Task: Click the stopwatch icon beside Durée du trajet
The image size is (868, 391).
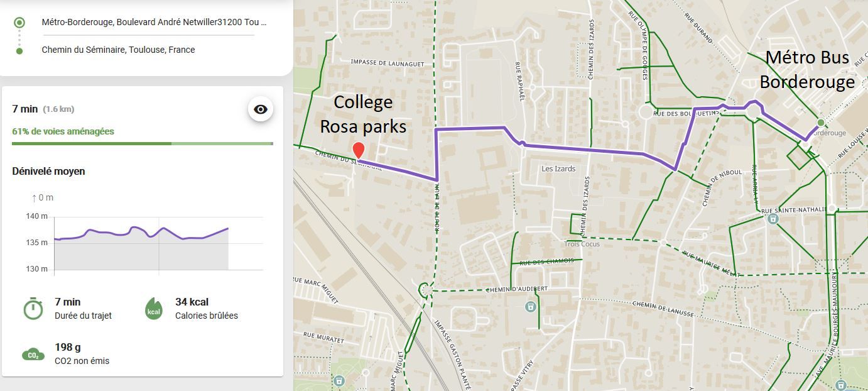Action: pos(33,308)
